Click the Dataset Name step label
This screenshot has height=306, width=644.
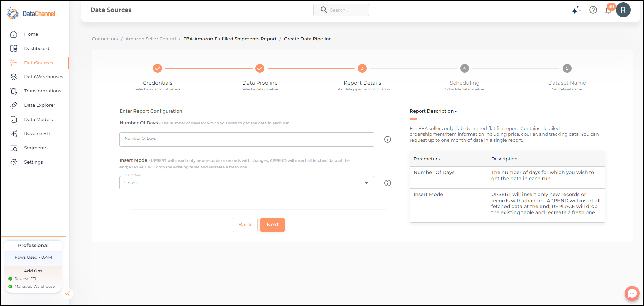567,83
